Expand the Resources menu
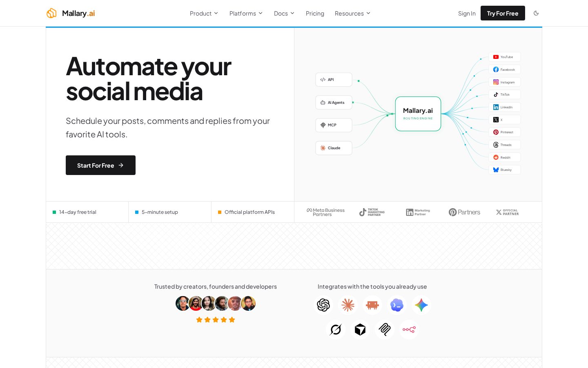This screenshot has height=368, width=588. click(x=352, y=13)
